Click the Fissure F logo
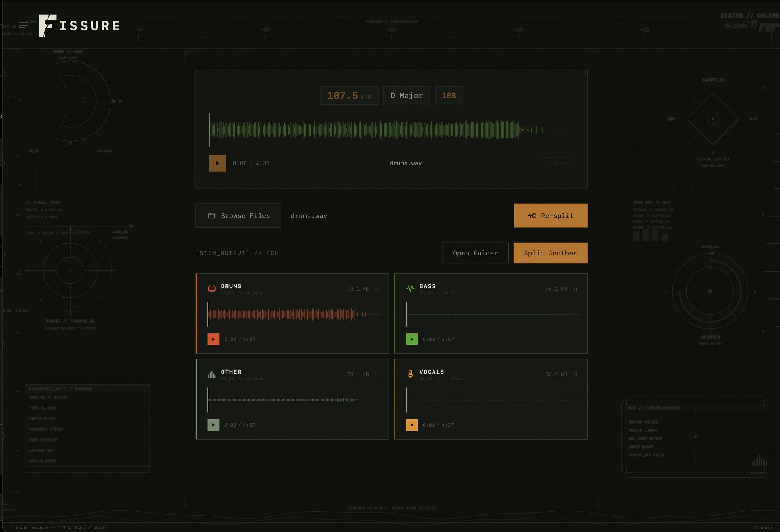The width and height of the screenshot is (780, 532). (x=48, y=26)
